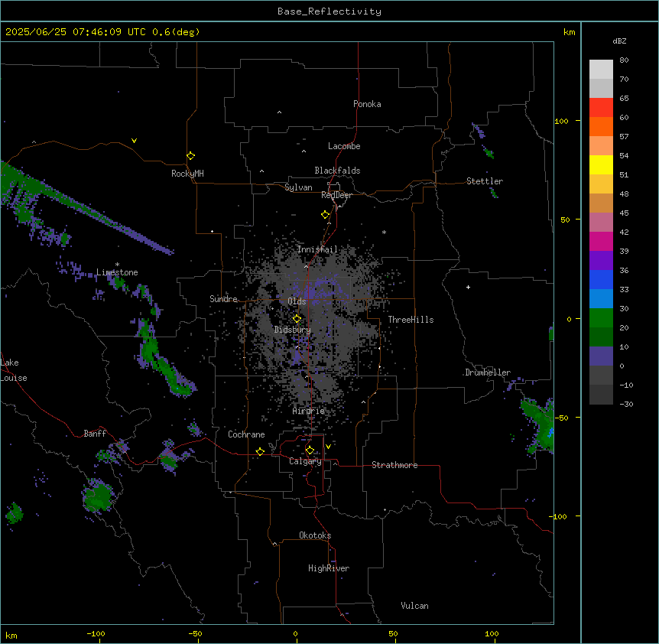Click the legend value -30 label
659x644 pixels.
tap(626, 404)
